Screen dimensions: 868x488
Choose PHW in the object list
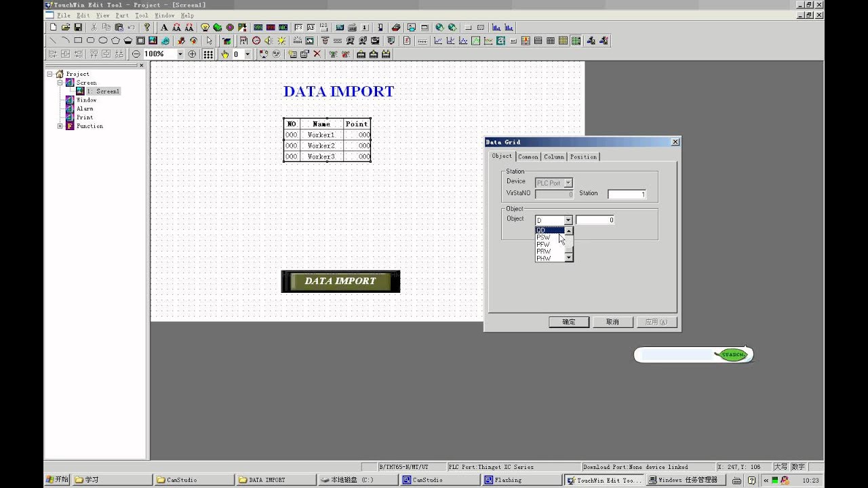[x=550, y=258]
